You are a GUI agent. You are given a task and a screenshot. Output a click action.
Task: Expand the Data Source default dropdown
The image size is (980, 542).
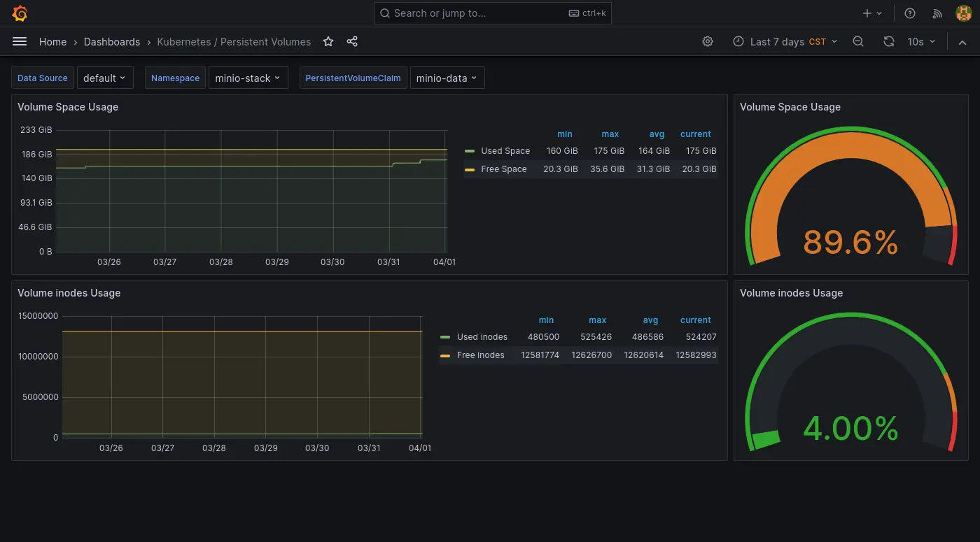click(x=104, y=78)
